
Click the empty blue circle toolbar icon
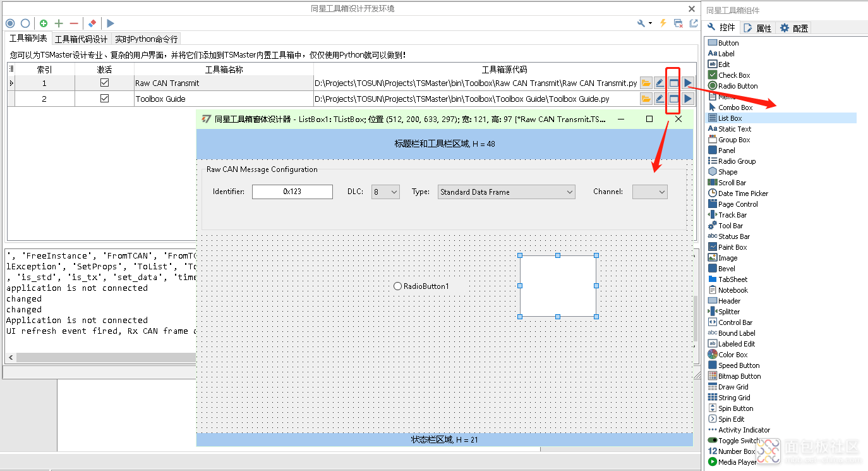pyautogui.click(x=25, y=23)
